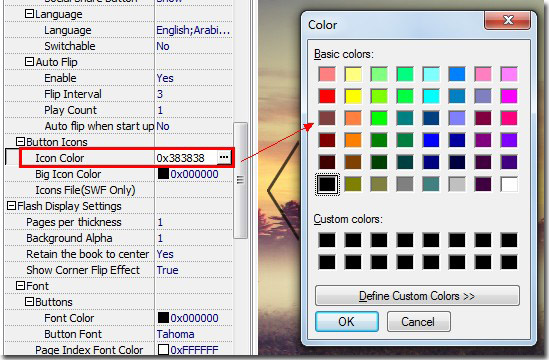Pick the cyan basic color swatch
549x360 pixels.
431,96
